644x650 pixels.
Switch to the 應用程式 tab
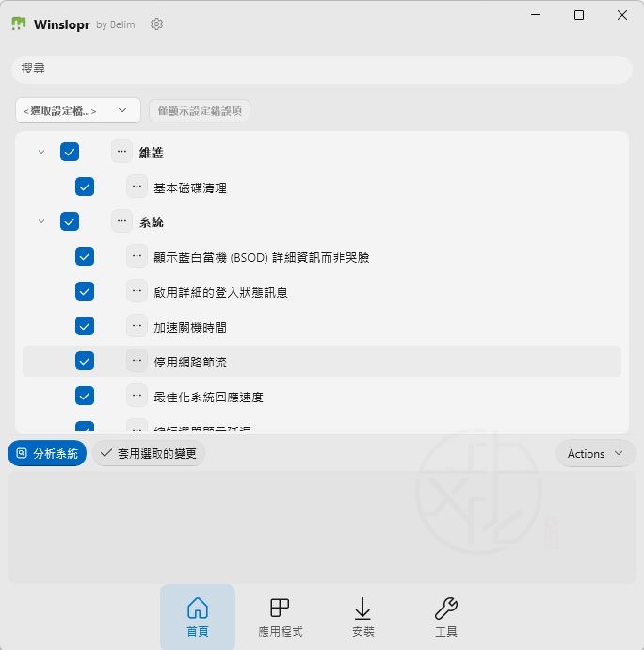coord(281,617)
